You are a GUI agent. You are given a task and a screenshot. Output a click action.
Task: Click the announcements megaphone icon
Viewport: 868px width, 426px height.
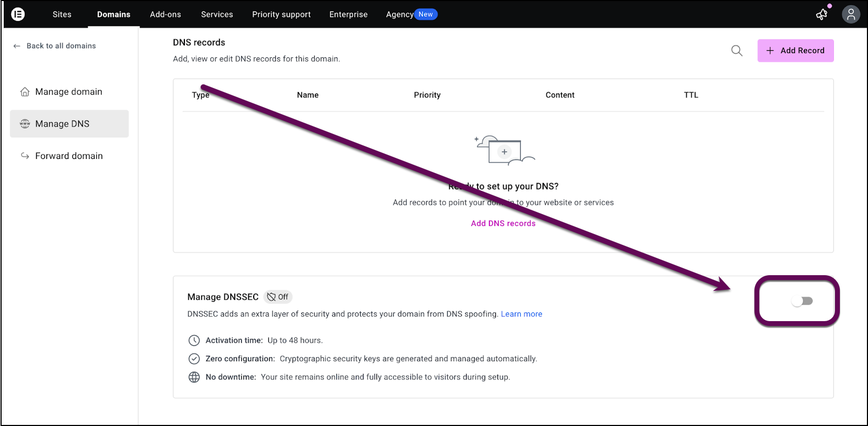(821, 15)
